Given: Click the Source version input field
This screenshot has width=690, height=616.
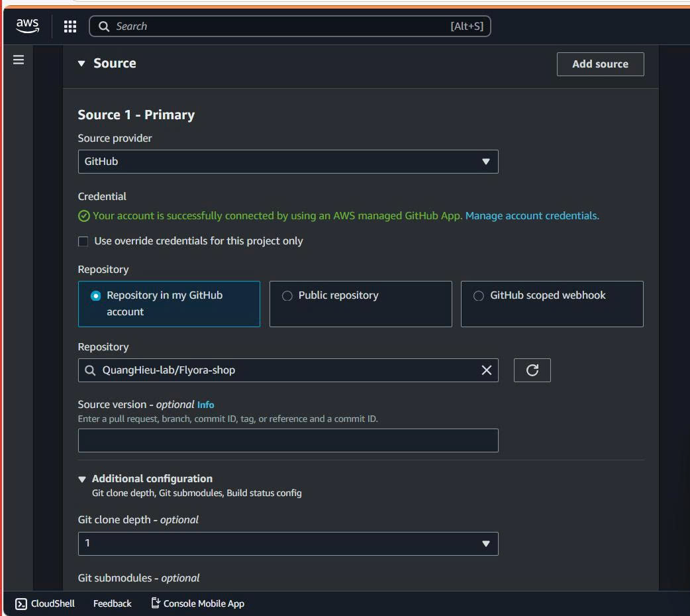Looking at the screenshot, I should [288, 440].
